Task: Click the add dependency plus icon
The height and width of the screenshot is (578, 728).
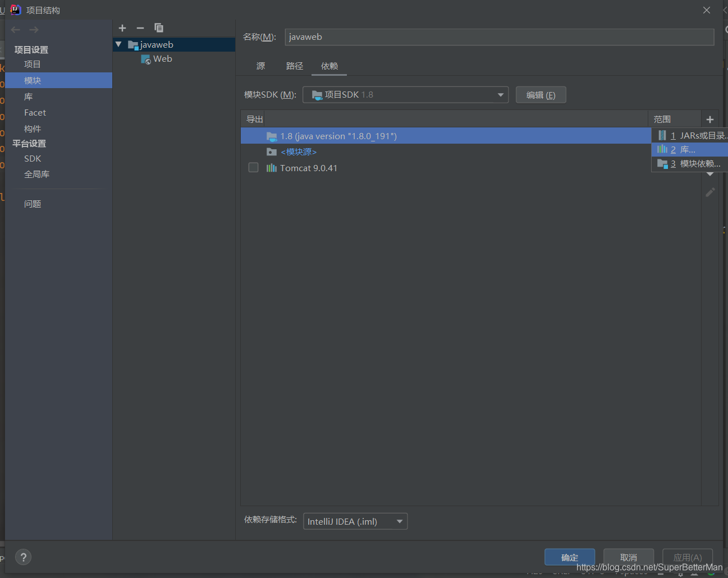Action: point(710,120)
